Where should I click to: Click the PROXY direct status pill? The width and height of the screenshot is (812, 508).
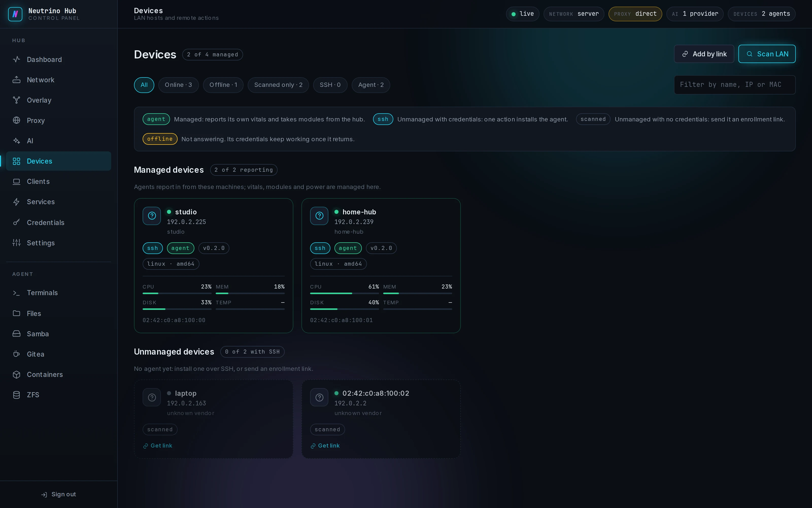(635, 14)
